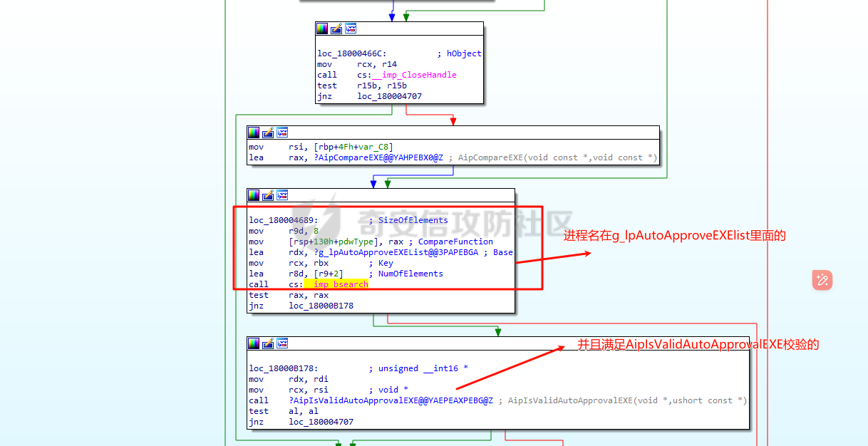This screenshot has height=446, width=868.
Task: Select label loc_18000466C
Action: pos(352,53)
